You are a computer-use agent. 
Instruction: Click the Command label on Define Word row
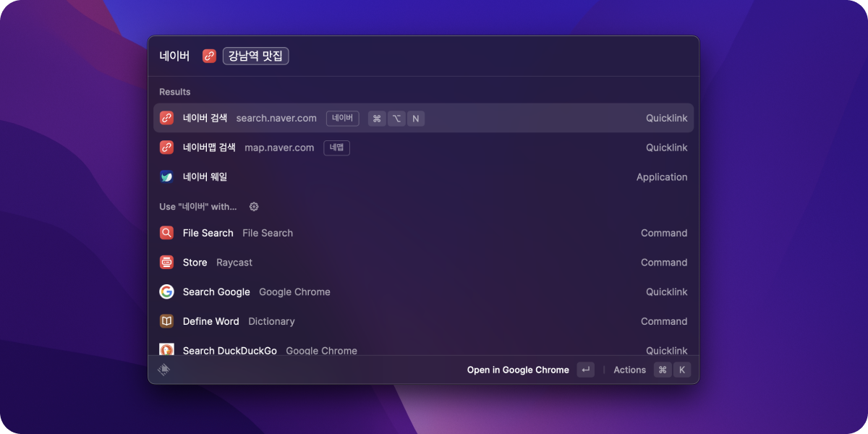(x=664, y=321)
